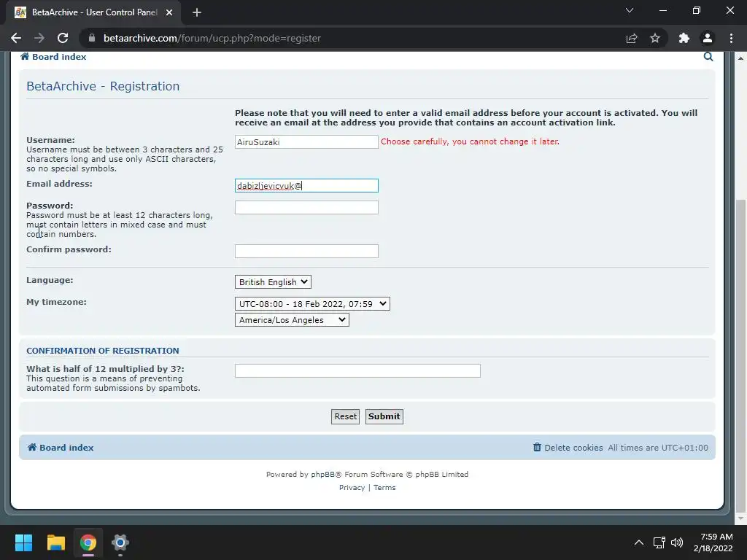This screenshot has width=747, height=560.
Task: Click the Password input field
Action: point(306,208)
